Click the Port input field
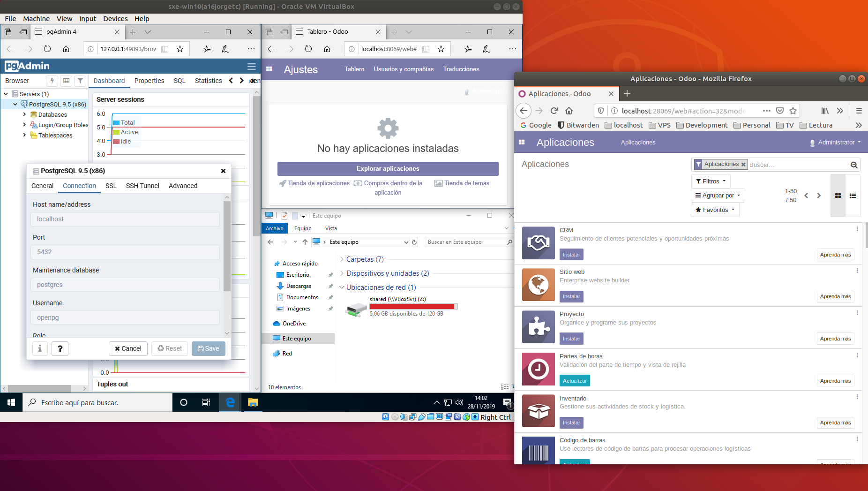 click(125, 252)
